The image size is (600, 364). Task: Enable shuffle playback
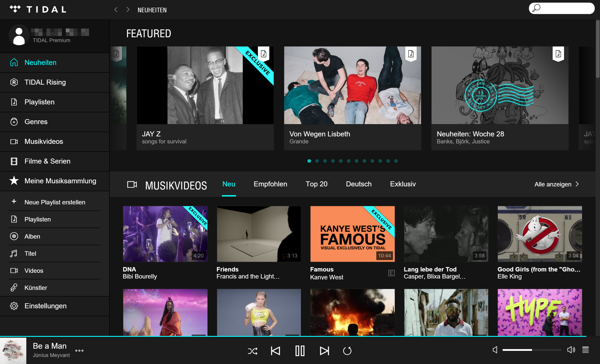253,351
